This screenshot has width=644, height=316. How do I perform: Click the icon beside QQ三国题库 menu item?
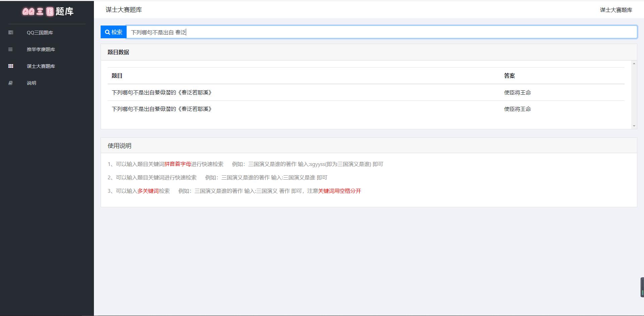[11, 33]
